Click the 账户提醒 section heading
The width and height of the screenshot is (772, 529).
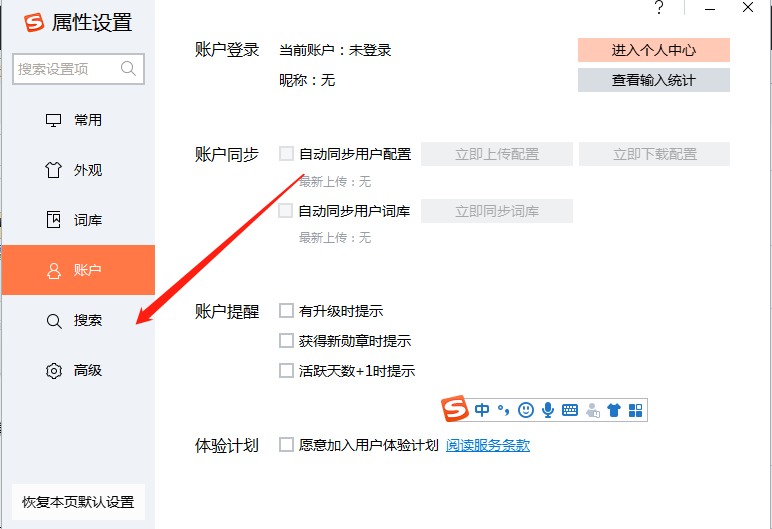(227, 311)
